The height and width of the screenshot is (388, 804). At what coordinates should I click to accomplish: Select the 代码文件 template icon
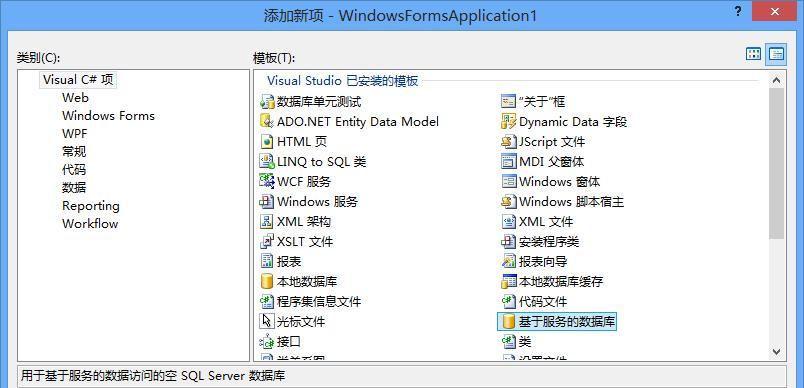pos(508,301)
